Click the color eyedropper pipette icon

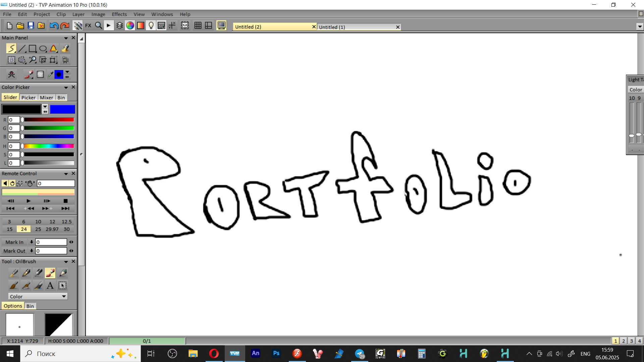[x=50, y=74]
